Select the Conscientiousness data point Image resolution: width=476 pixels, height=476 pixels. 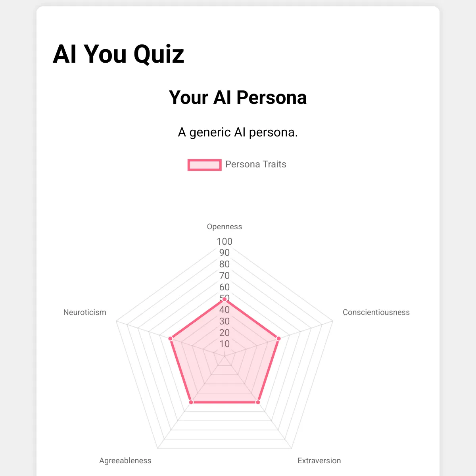click(278, 338)
